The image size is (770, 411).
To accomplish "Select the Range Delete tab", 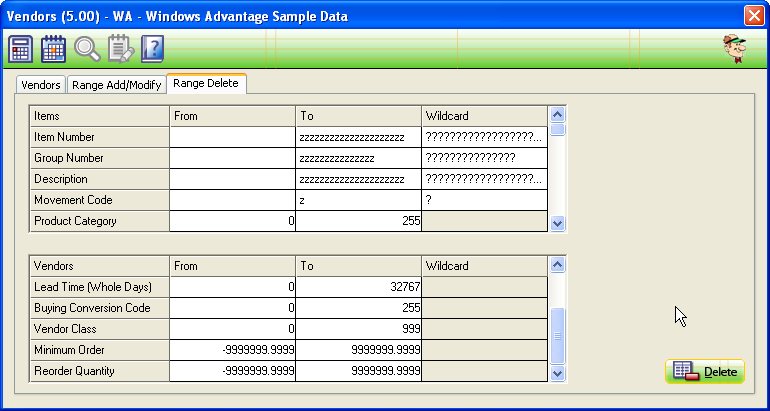I will pos(206,84).
